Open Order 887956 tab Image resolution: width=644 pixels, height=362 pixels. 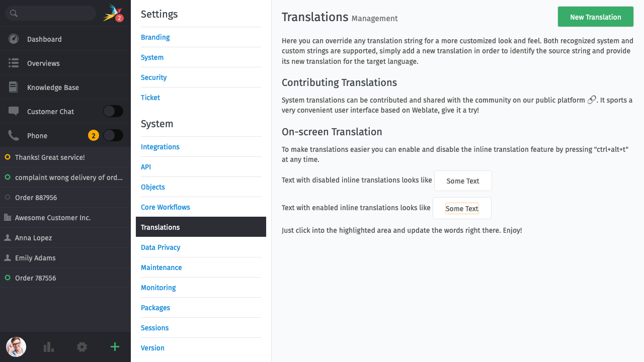(x=65, y=198)
